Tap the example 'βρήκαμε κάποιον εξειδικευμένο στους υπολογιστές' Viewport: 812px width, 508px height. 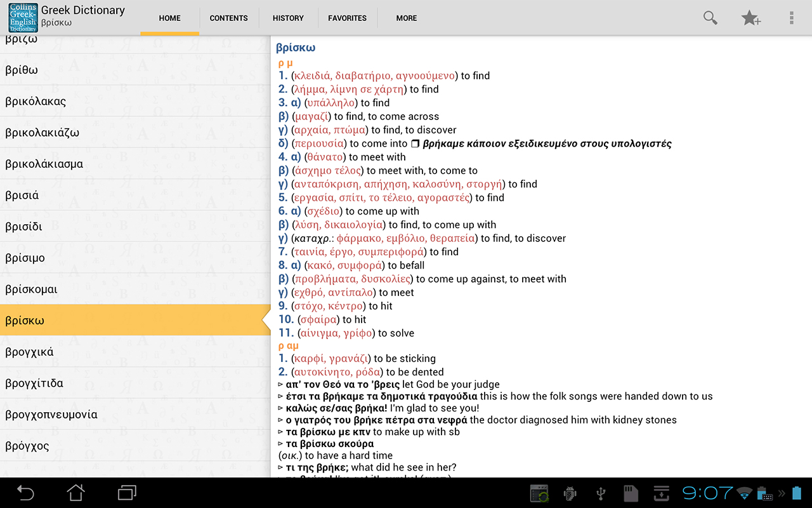[547, 144]
